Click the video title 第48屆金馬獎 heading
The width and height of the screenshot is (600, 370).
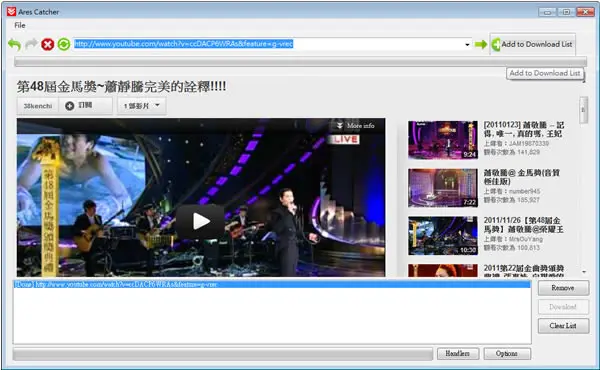pyautogui.click(x=121, y=86)
